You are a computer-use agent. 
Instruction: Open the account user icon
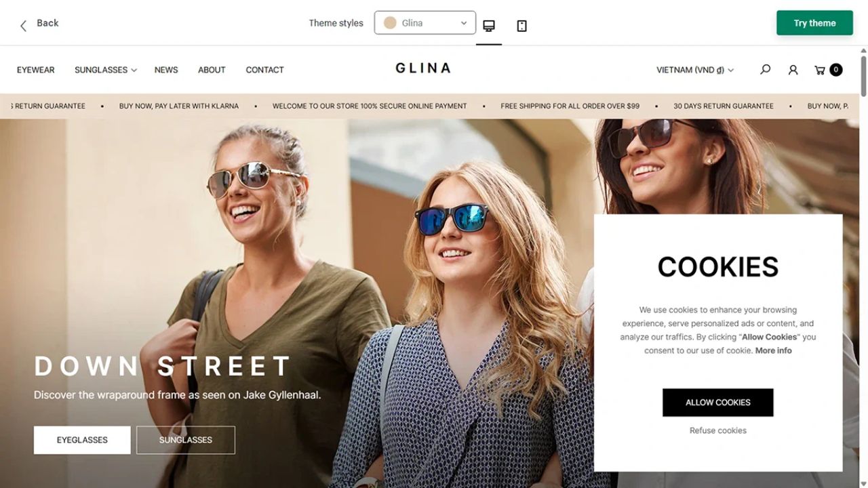[793, 70]
